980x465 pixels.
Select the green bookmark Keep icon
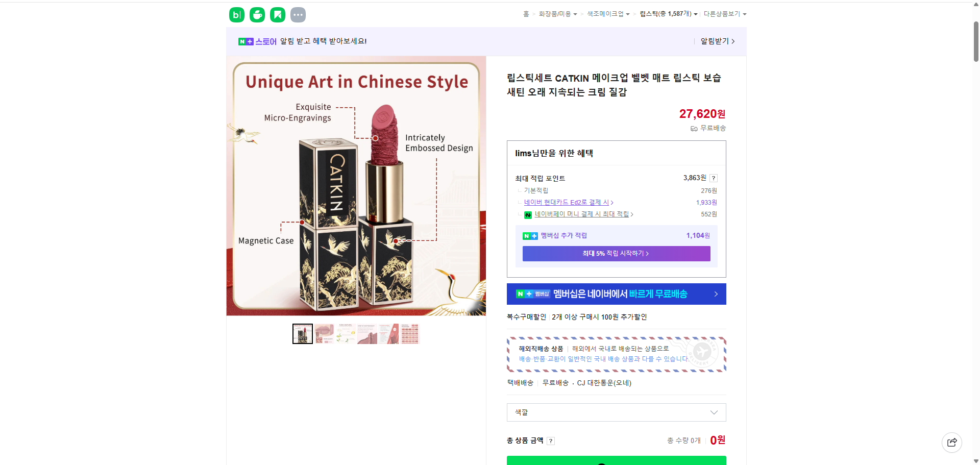pos(277,14)
